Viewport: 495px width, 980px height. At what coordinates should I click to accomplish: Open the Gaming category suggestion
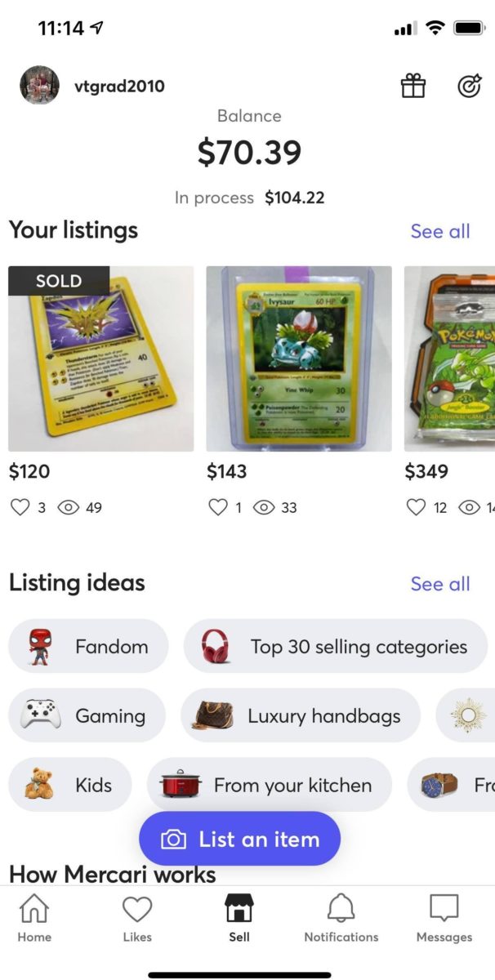[87, 715]
